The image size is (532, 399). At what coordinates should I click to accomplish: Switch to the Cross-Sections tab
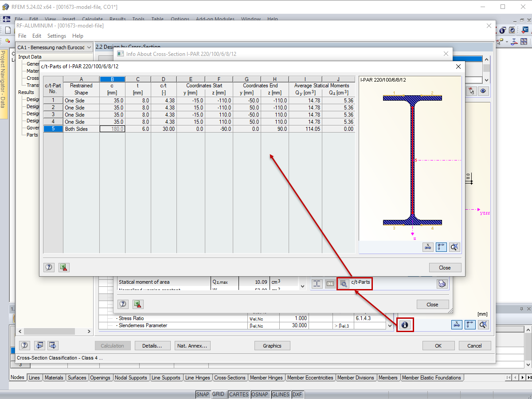(230, 377)
